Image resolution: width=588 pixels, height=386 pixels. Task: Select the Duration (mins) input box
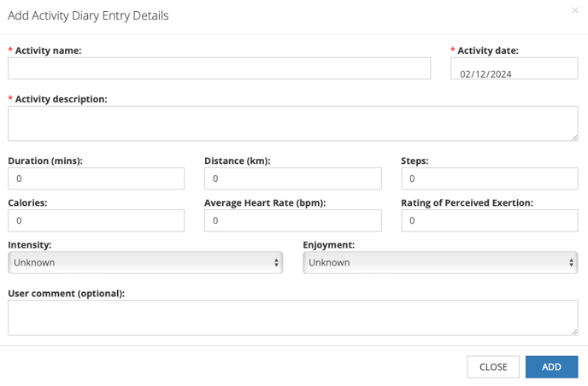point(96,178)
